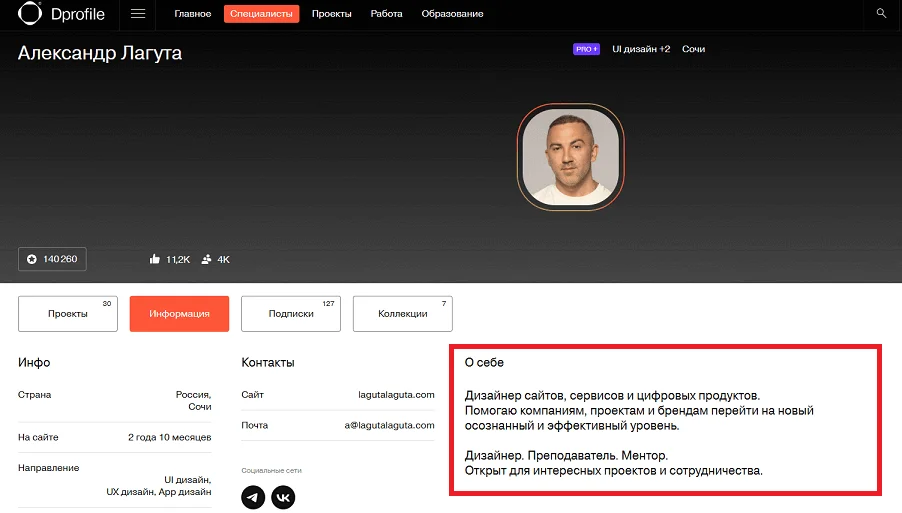Open the hamburger menu
902x513 pixels.
pyautogui.click(x=138, y=14)
